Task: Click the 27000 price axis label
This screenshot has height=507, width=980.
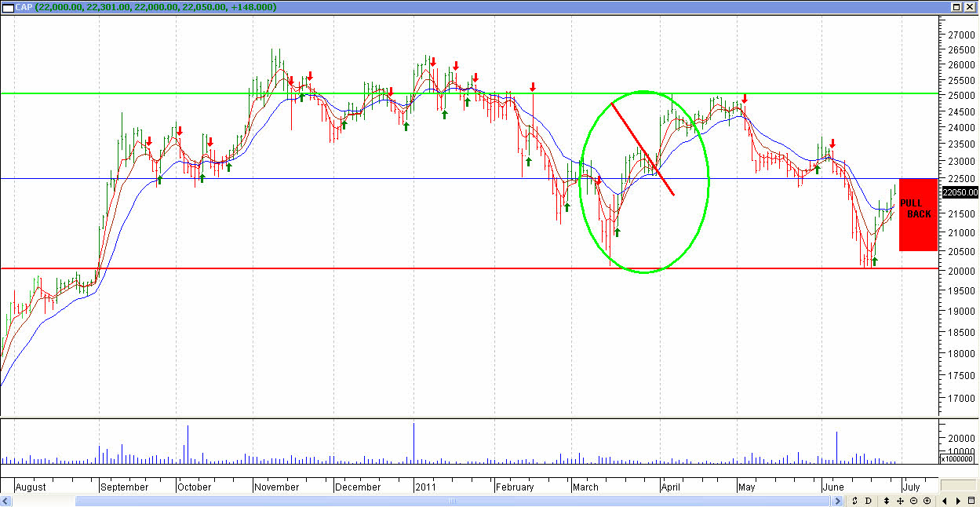Action: pos(960,36)
